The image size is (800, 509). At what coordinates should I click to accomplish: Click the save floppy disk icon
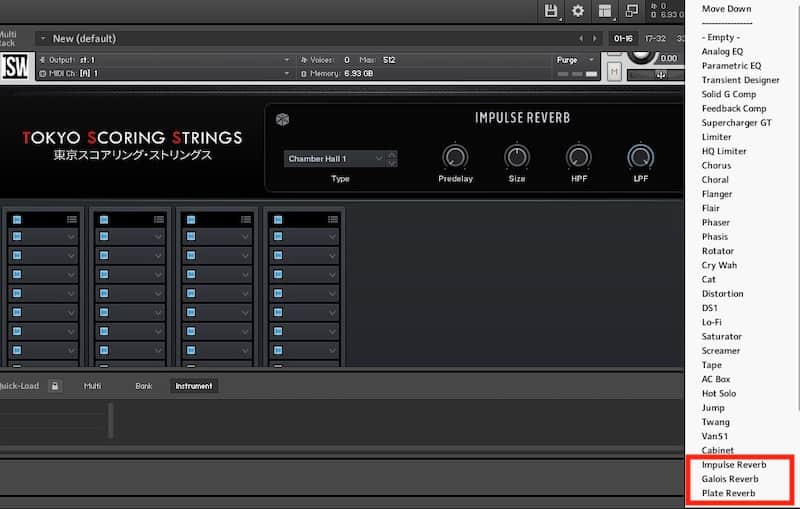(551, 11)
